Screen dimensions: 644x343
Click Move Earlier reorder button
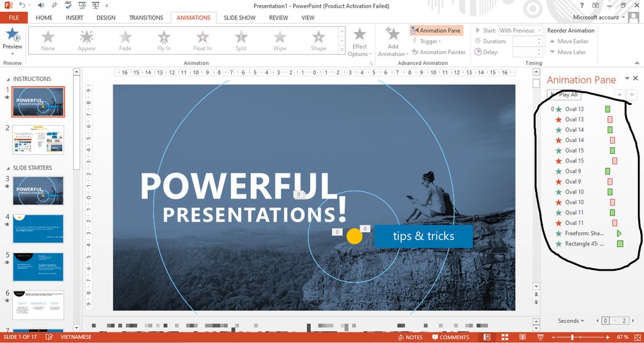coord(569,41)
